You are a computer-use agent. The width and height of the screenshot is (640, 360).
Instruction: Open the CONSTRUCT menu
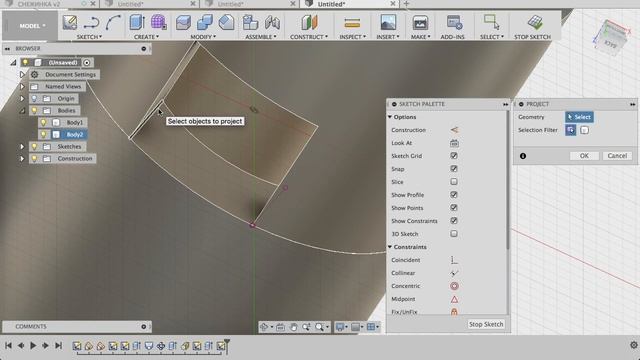[309, 37]
